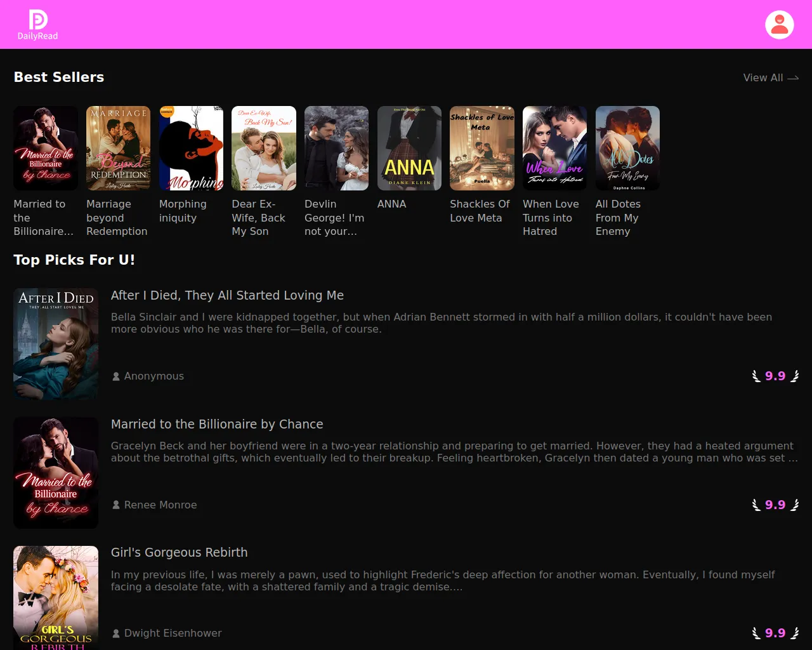
Task: Open the user profile avatar
Action: click(780, 24)
